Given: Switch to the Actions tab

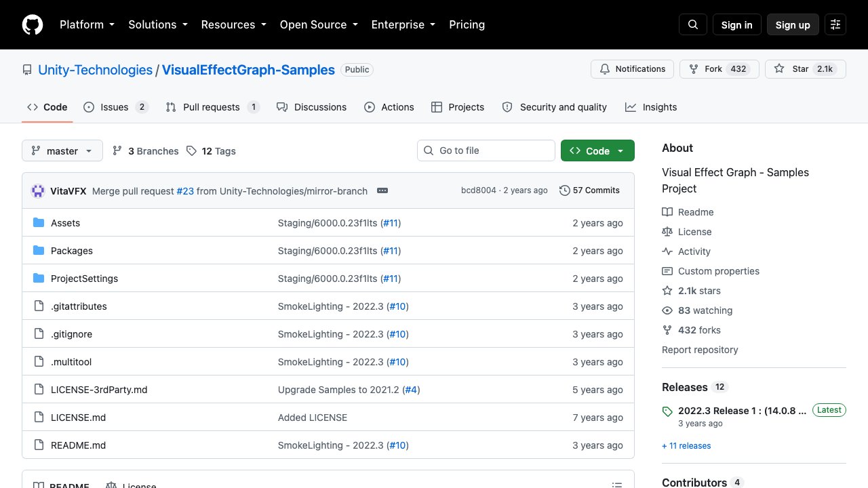Looking at the screenshot, I should pyautogui.click(x=389, y=107).
